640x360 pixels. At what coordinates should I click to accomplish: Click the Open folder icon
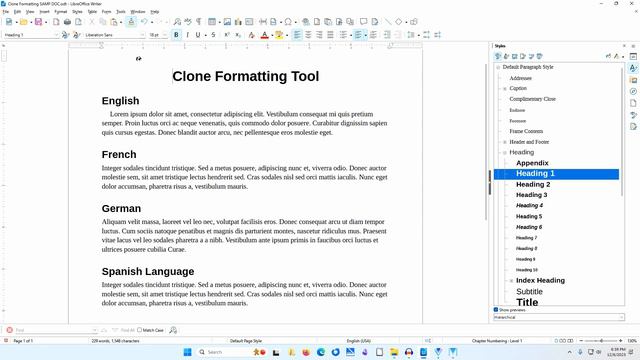(x=23, y=22)
